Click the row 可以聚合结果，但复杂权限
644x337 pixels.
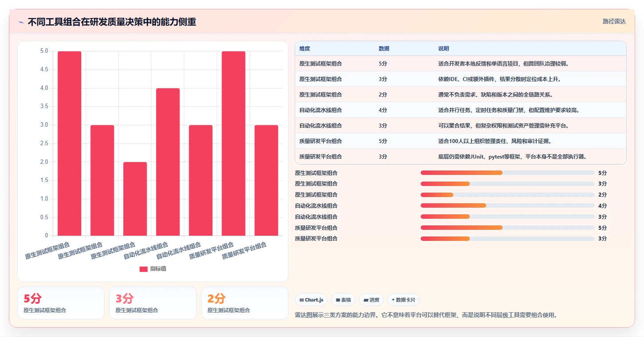tap(461, 125)
